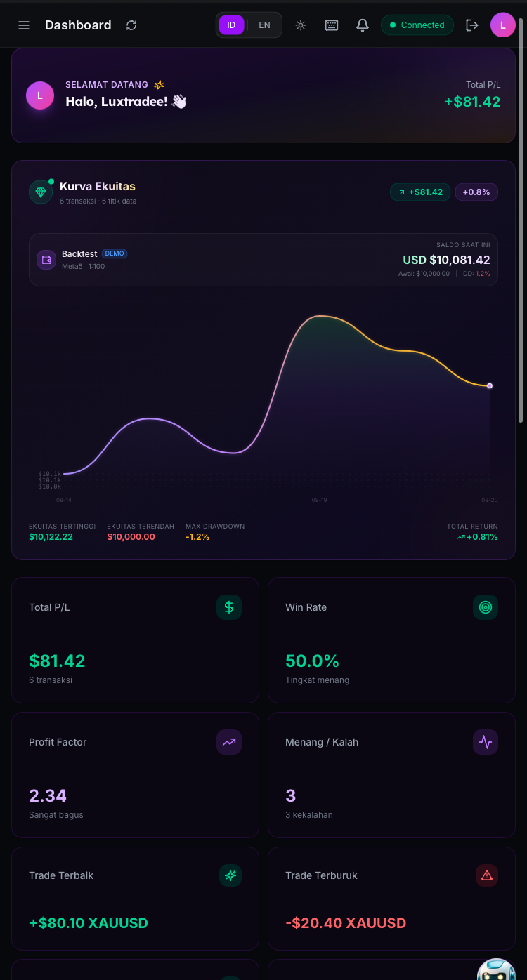The height and width of the screenshot is (980, 527).
Task: Refresh the dashboard data
Action: click(131, 25)
